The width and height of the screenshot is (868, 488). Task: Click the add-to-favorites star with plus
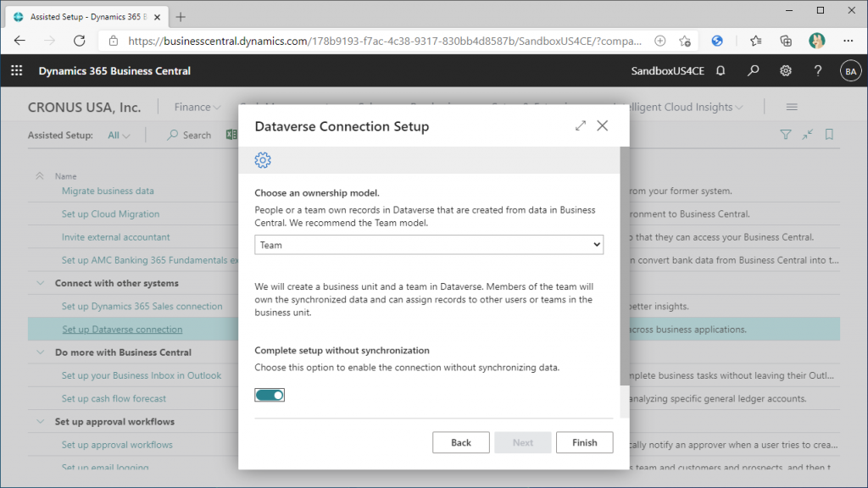[685, 41]
